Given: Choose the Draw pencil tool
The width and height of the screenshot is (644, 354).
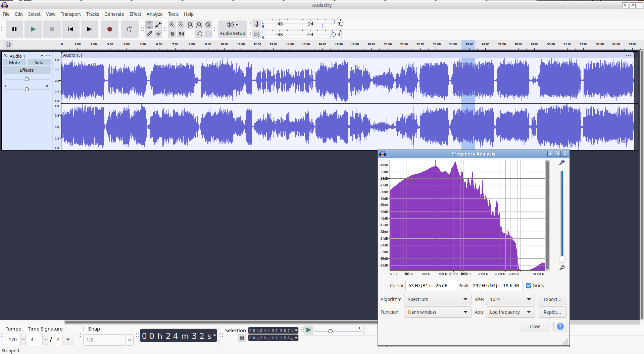Looking at the screenshot, I should click(x=149, y=34).
